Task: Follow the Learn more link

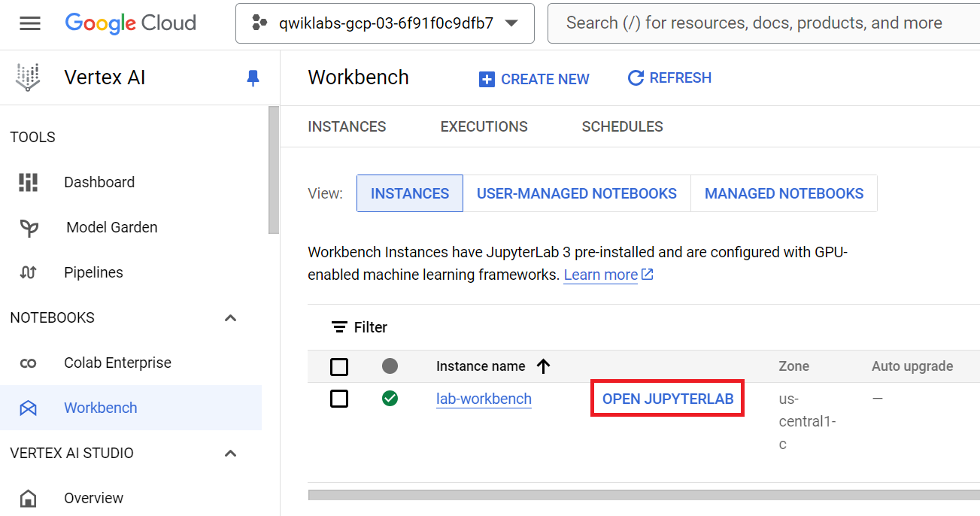Action: [x=601, y=275]
